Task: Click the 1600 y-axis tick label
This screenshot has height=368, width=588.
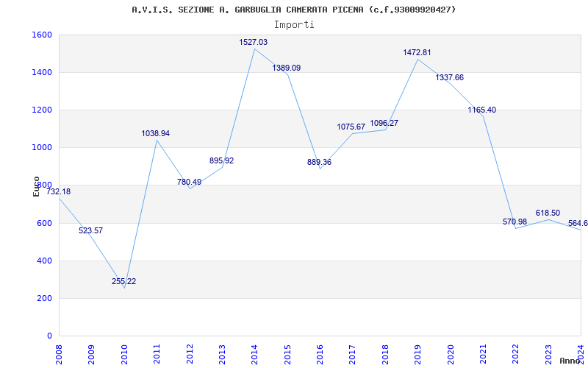Action: click(x=43, y=35)
